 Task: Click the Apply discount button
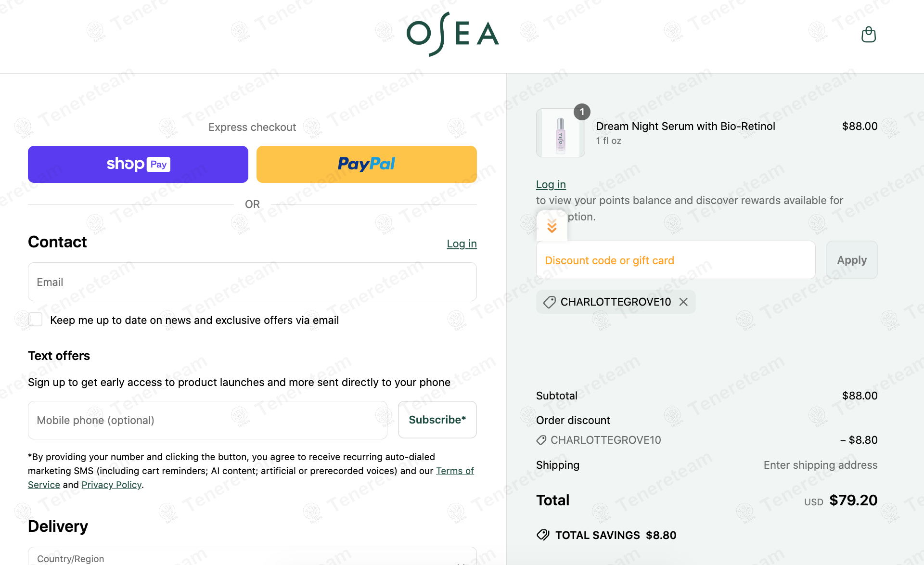[x=851, y=260]
